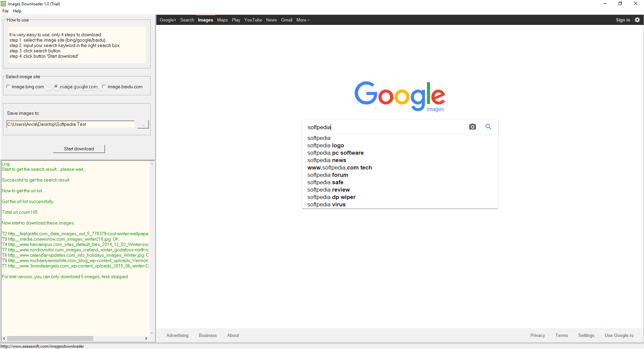
Task: Click the T4 hercampus.com log entry
Action: [x=75, y=244]
